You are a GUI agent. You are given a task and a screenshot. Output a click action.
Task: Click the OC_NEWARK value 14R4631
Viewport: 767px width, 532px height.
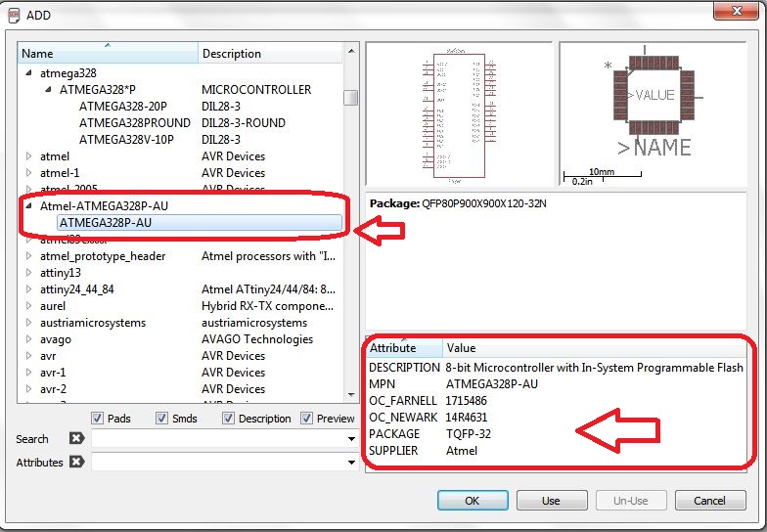[466, 417]
